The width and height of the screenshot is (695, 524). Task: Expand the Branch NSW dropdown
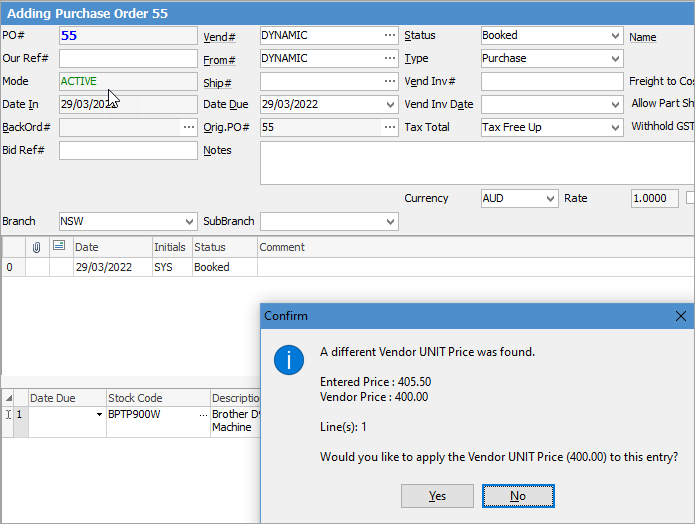[189, 222]
